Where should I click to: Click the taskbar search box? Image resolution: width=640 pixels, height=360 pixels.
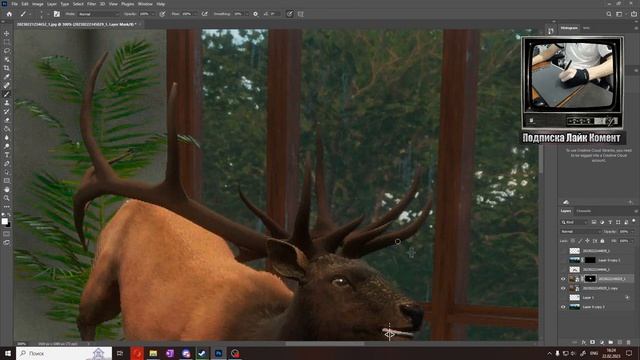64,353
